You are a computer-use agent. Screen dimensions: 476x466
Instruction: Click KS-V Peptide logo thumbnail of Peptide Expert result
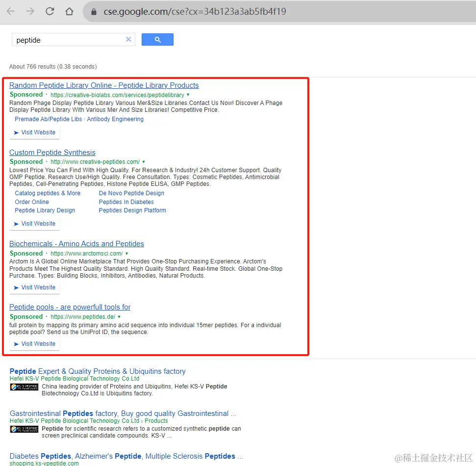coord(25,387)
